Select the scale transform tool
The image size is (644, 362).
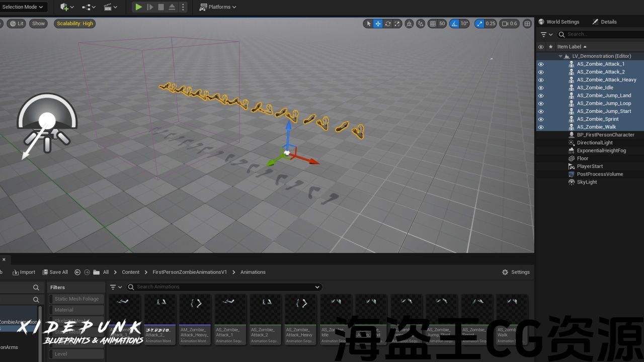click(x=397, y=24)
